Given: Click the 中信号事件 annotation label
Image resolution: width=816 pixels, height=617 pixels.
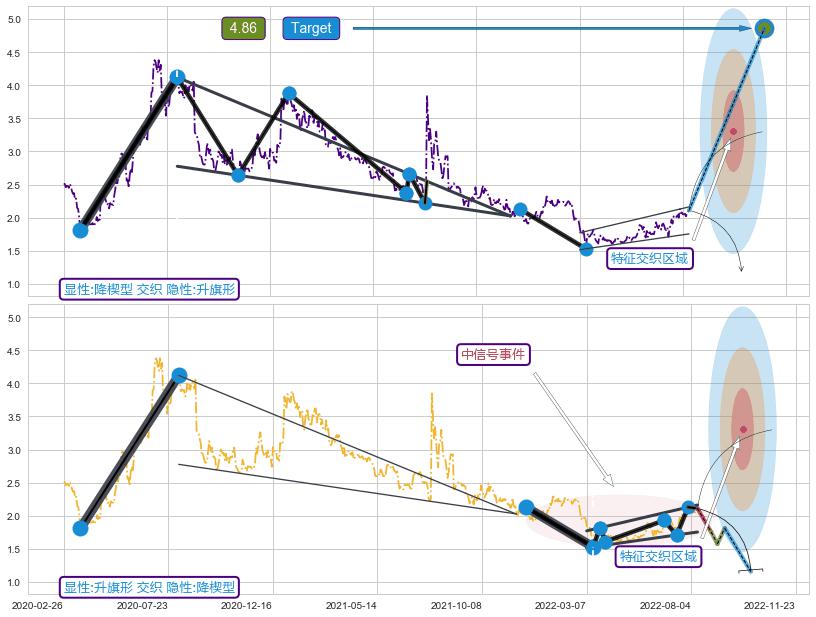Looking at the screenshot, I should pos(494,354).
